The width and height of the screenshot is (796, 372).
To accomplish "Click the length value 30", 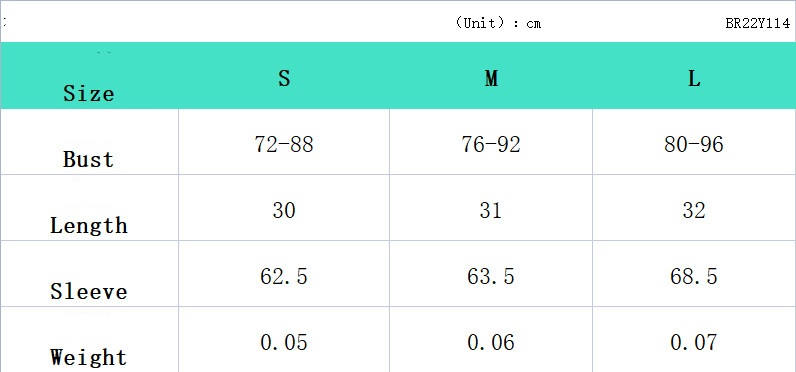I will tap(284, 210).
